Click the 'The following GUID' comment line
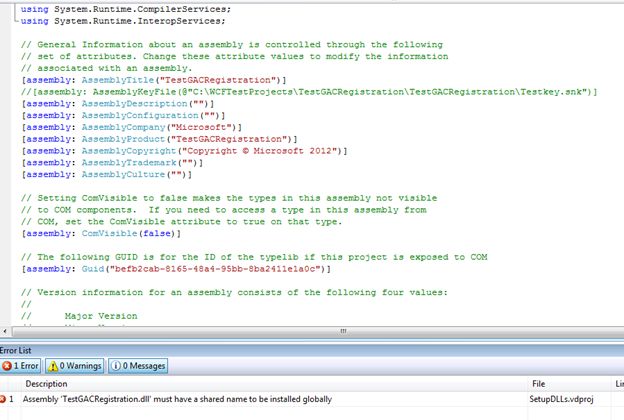Viewport: 624px width, 420px height. pos(254,257)
